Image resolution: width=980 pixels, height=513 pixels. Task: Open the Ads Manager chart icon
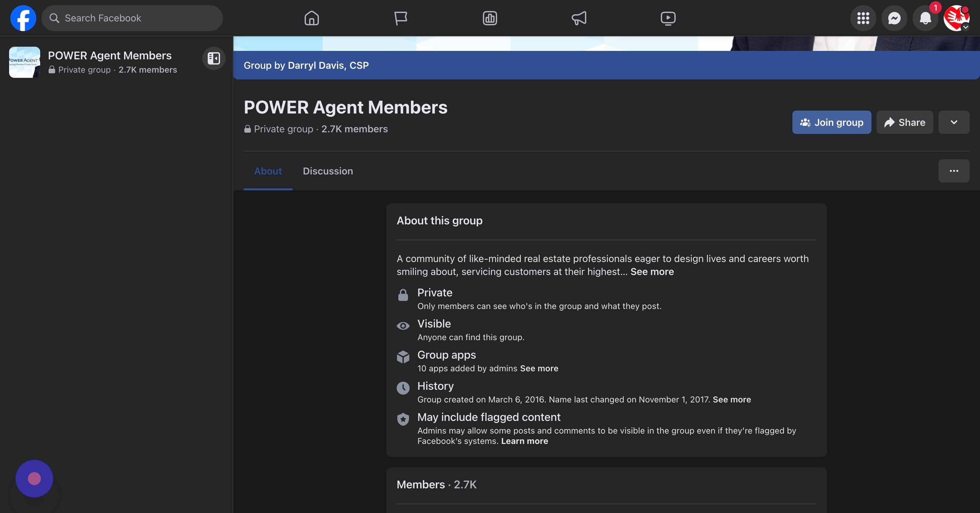490,18
